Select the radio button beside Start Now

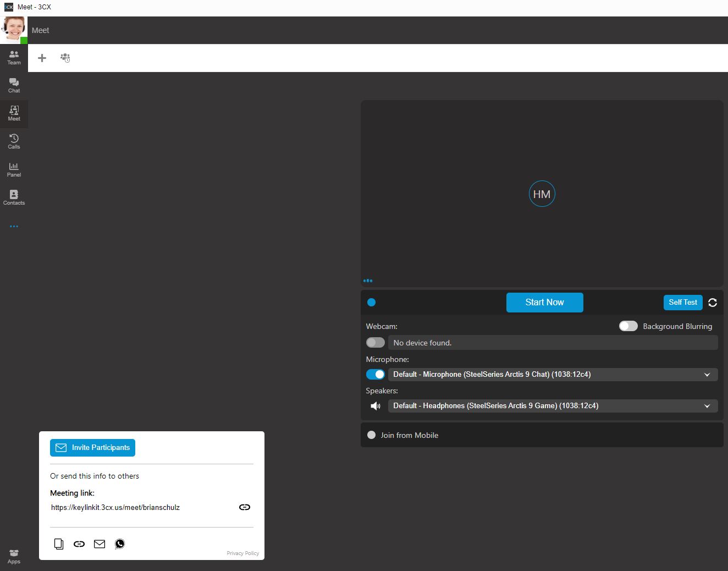point(371,302)
